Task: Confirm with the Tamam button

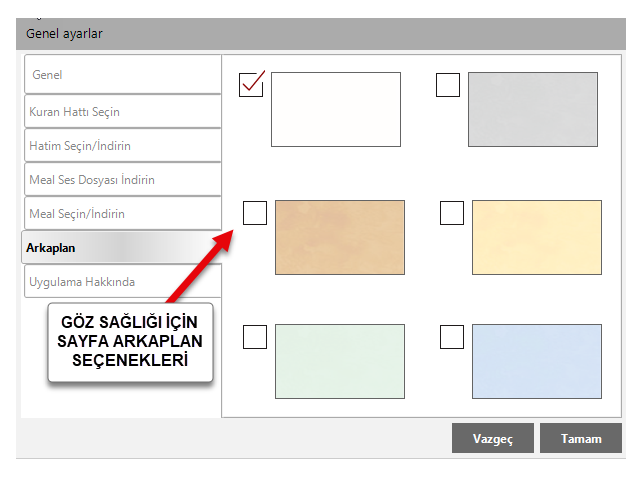Action: [x=581, y=438]
